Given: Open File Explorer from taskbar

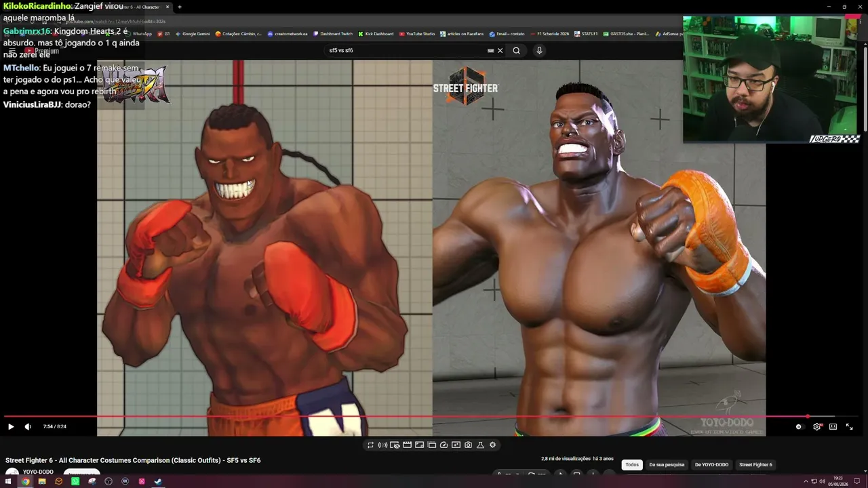Looking at the screenshot, I should [x=42, y=481].
